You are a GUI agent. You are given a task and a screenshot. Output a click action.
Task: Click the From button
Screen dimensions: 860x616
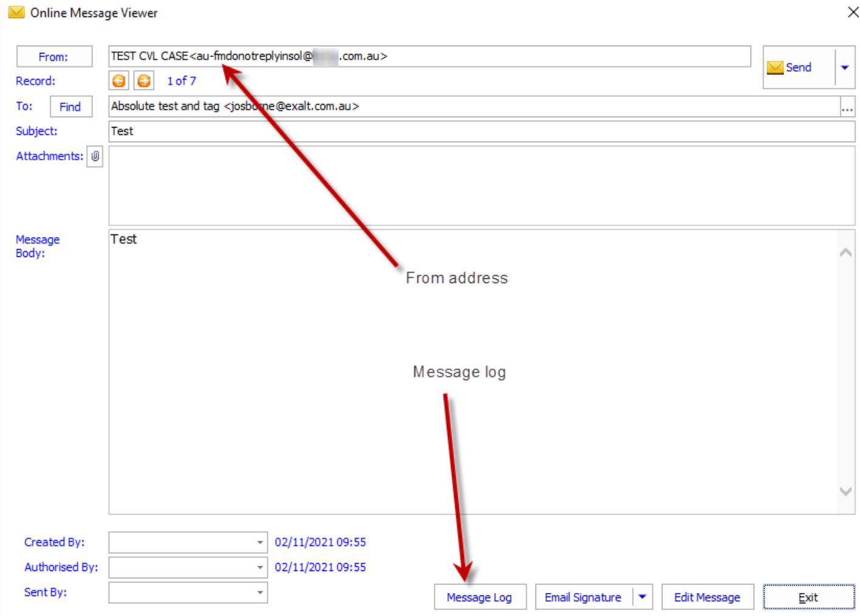click(x=54, y=56)
